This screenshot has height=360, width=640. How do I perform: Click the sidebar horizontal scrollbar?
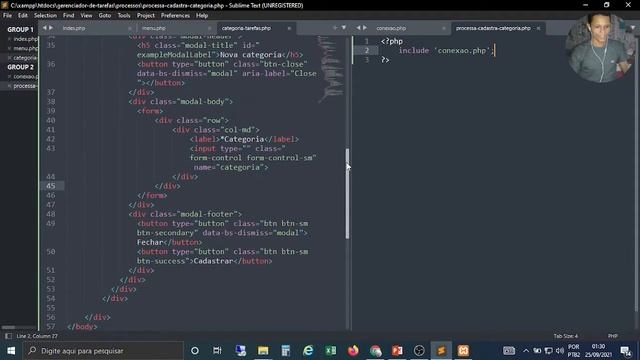8,327
